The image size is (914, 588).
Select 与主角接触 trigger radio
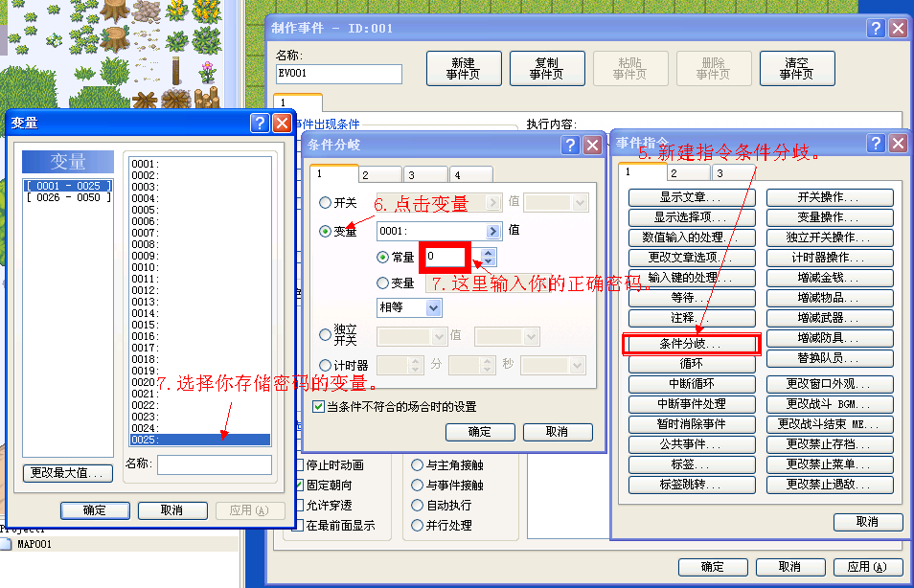[417, 465]
